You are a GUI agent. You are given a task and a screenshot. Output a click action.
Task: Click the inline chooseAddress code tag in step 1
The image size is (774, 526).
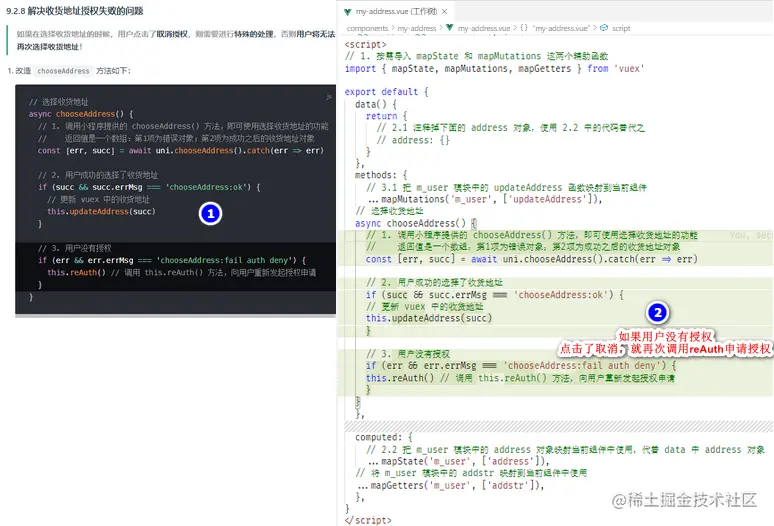[x=63, y=71]
